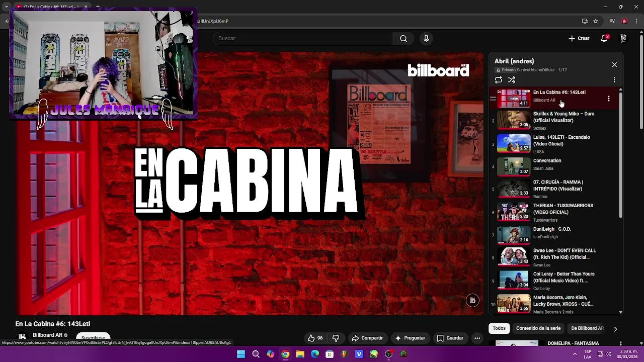Click the Coi Leray Better Than Yours thumbnail
Screen dimensions: 644x362
(x=514, y=280)
